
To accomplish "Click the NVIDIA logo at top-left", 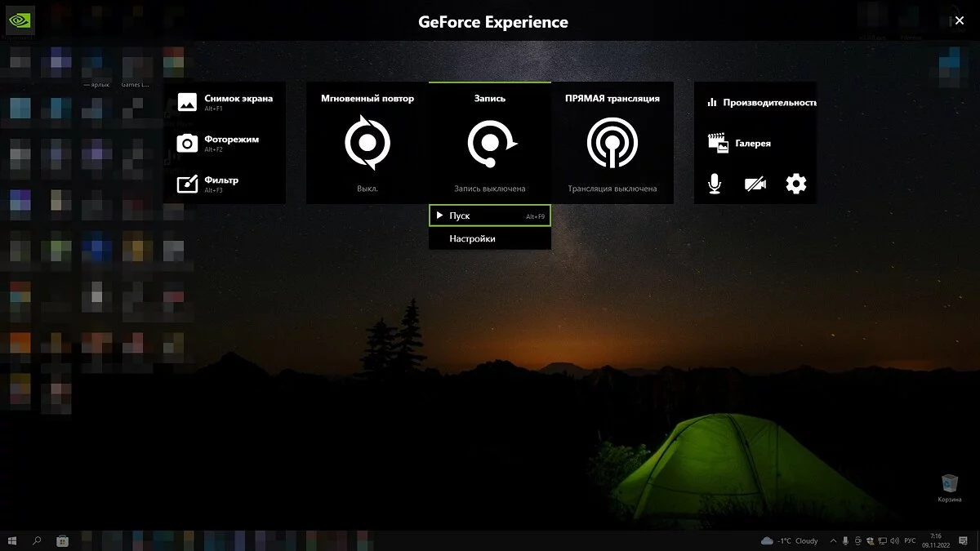I will [20, 20].
